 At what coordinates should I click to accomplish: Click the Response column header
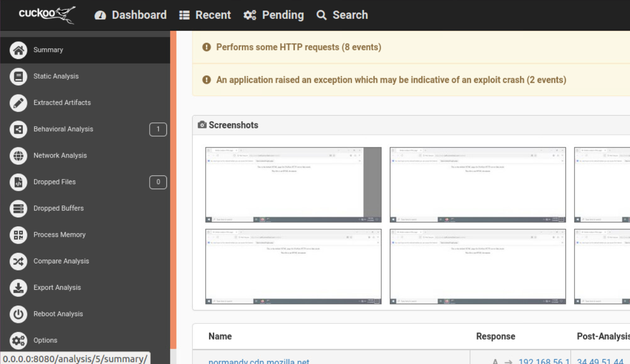point(496,337)
